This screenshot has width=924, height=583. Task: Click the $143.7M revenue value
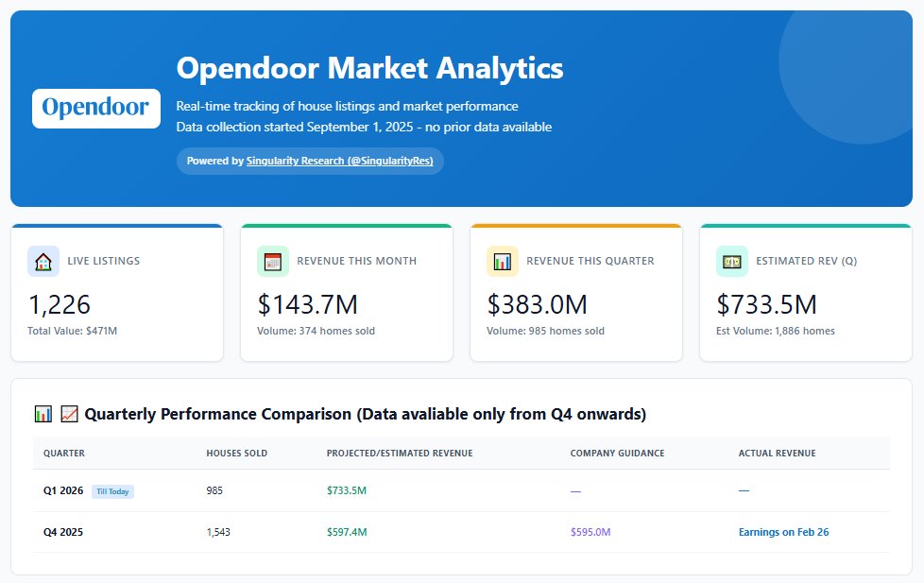pos(308,305)
